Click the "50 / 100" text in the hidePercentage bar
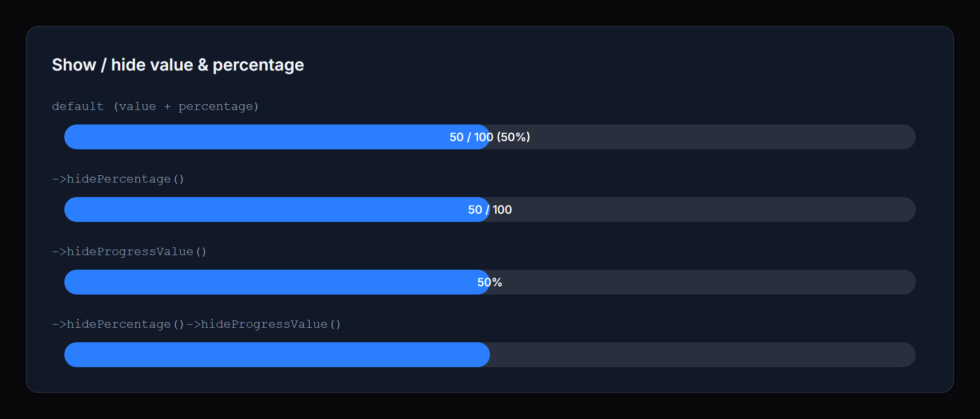Screen dimensions: 980x419 coord(489,209)
